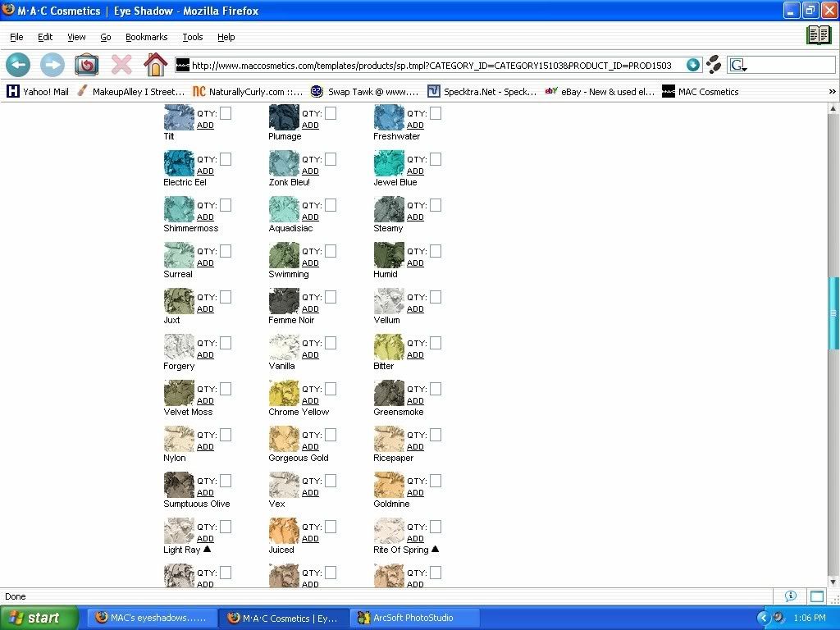Select the Swimming color swatch
840x630 pixels.
tap(284, 255)
